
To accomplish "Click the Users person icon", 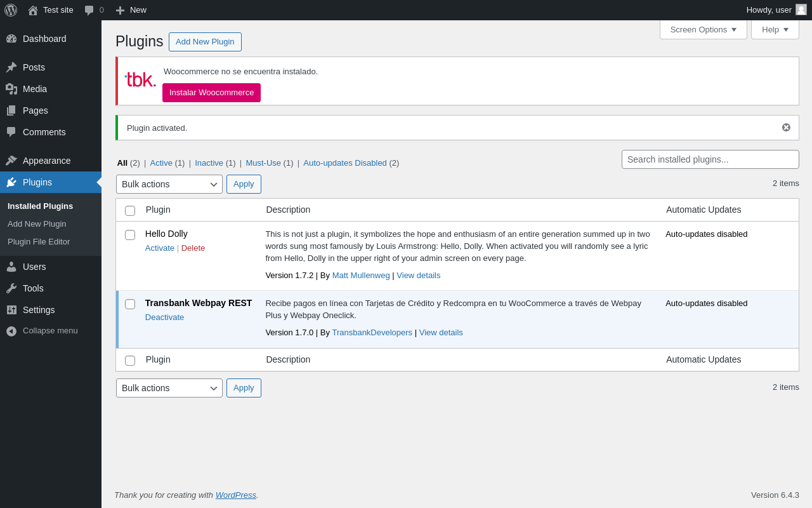I will pos(11,267).
